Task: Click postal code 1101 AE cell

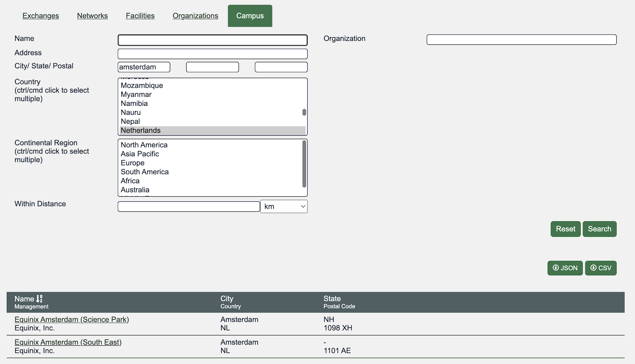Action: (x=337, y=351)
